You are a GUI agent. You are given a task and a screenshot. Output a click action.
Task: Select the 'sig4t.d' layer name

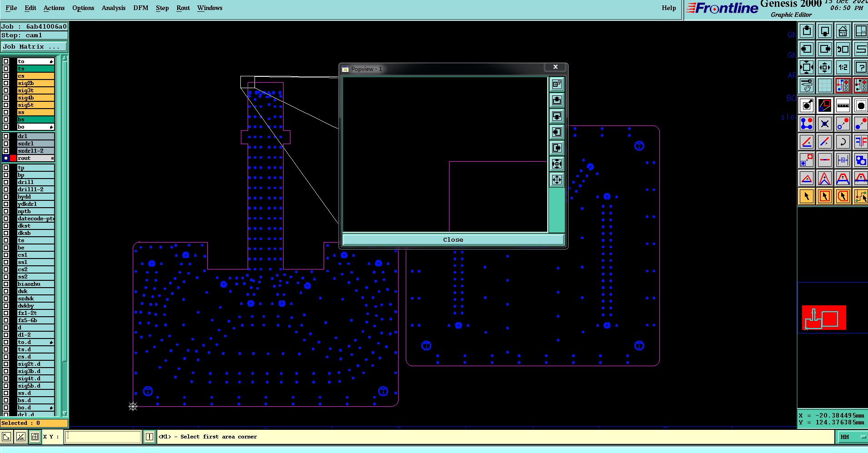(35, 378)
